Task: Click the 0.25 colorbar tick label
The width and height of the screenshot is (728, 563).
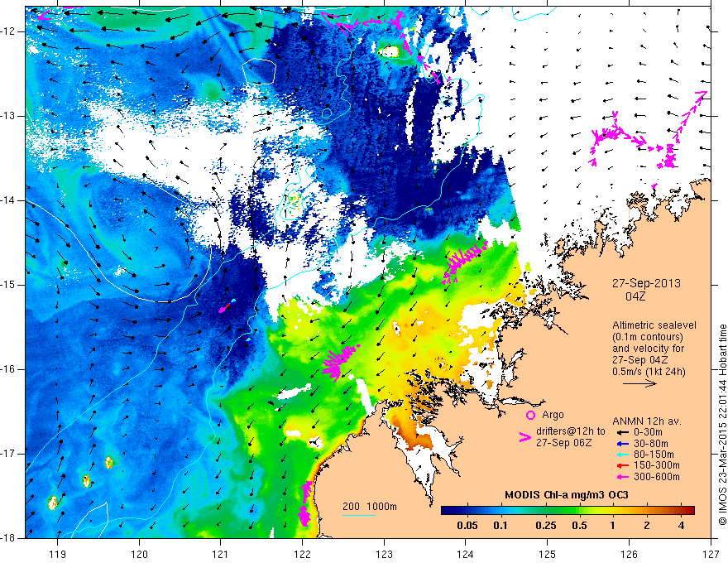Action: point(545,526)
